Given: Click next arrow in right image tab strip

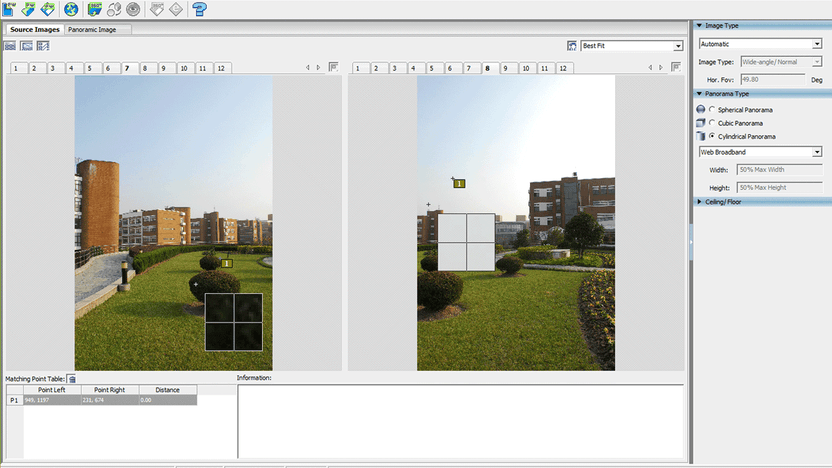Looking at the screenshot, I should (661, 67).
